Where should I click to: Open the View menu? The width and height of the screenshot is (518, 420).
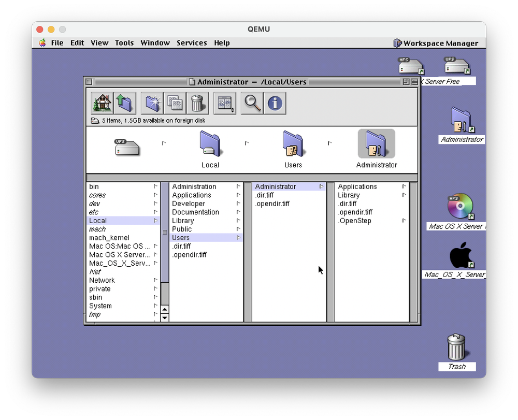tap(99, 43)
